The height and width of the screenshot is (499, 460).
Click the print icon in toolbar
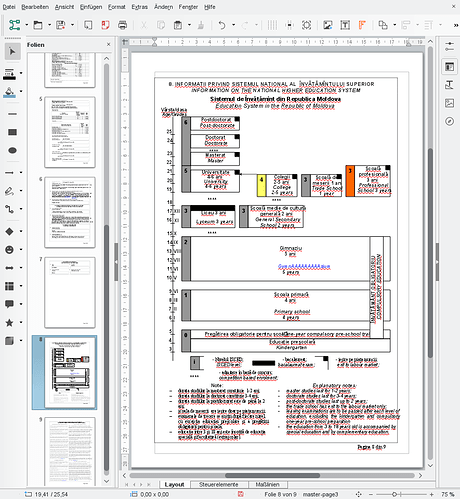(122, 25)
